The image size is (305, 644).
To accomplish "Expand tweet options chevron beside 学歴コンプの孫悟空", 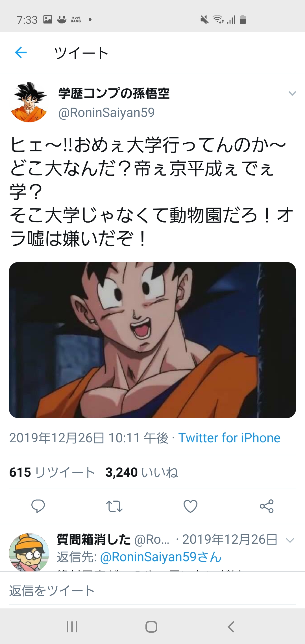I will [292, 93].
